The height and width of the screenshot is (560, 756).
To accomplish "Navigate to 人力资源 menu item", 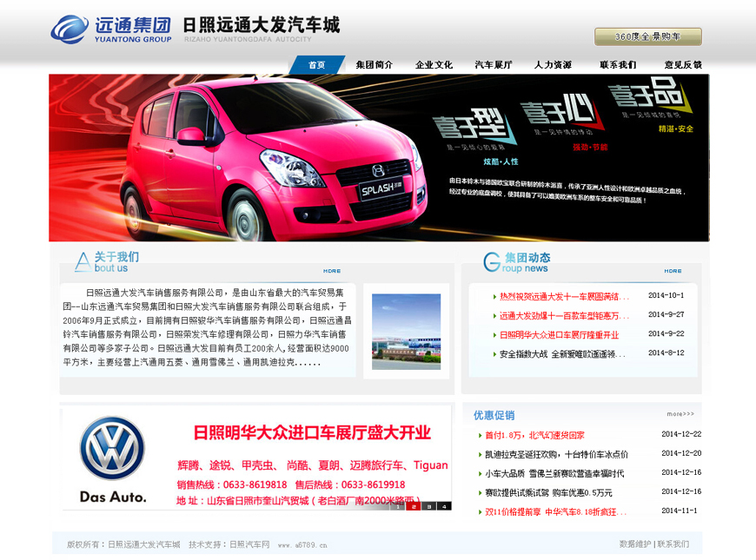I will (x=553, y=64).
